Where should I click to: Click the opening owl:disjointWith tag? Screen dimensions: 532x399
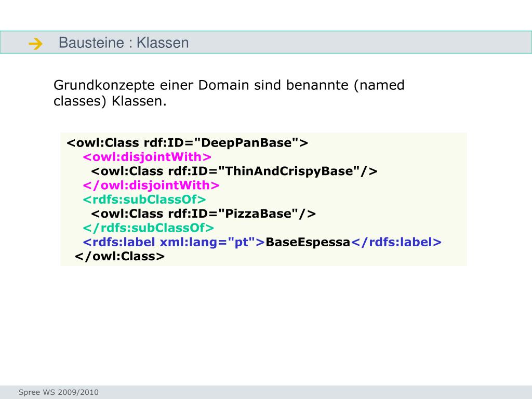coord(147,157)
